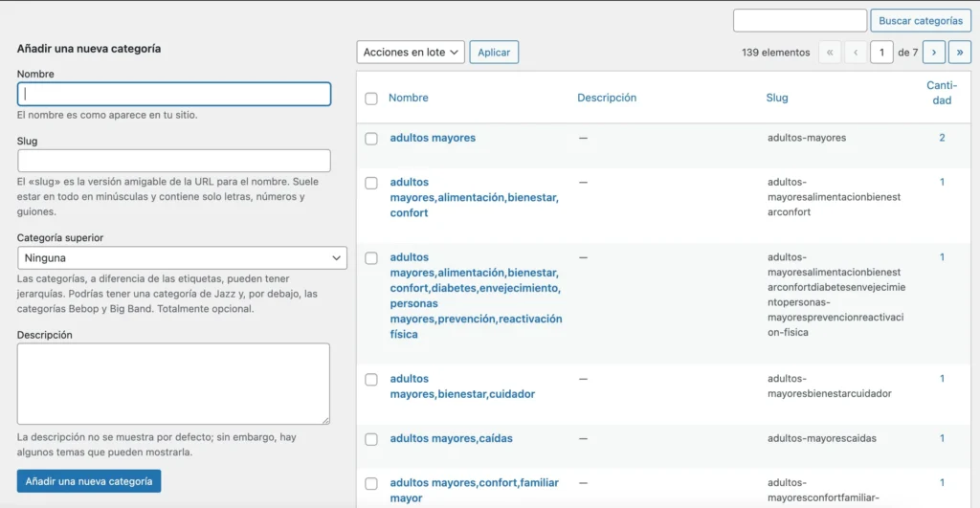Screen dimensions: 980x508
Task: Go to next page arrow button
Action: [934, 53]
